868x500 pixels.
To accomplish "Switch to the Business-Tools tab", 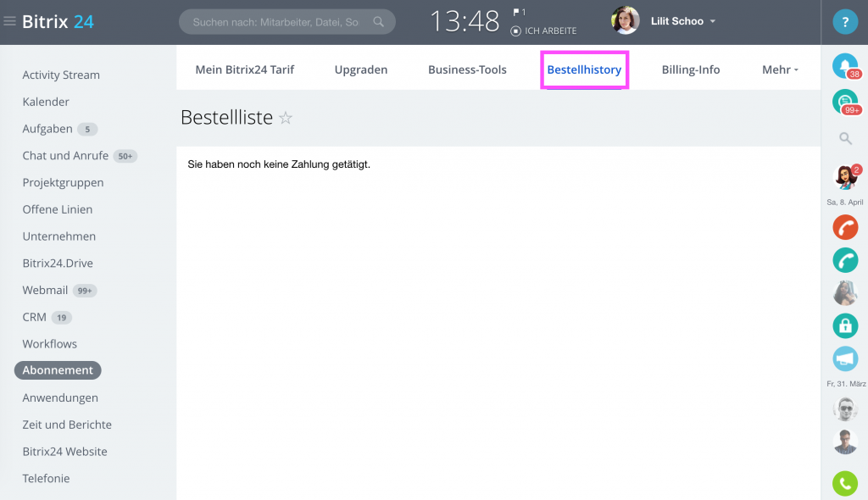I will tap(467, 69).
